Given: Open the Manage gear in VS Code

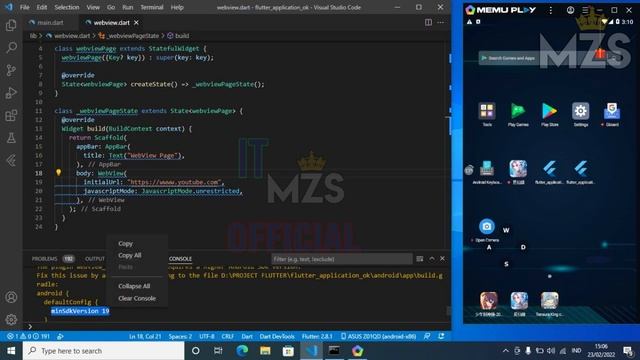Looking at the screenshot, I should coord(11,319).
